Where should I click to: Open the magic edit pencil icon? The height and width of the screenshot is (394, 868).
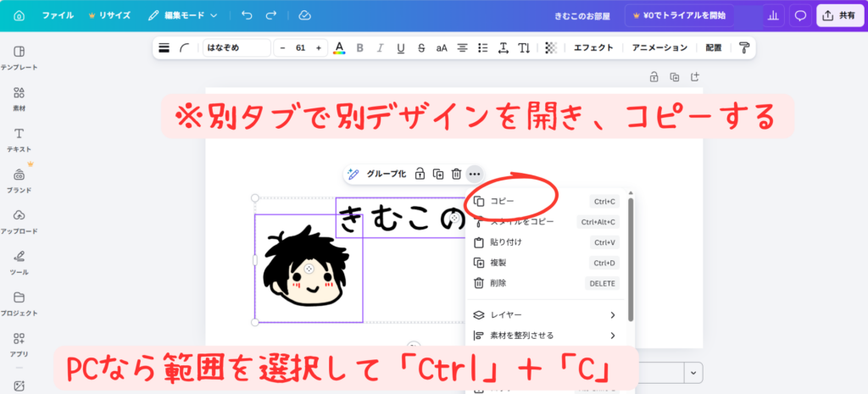(x=353, y=174)
